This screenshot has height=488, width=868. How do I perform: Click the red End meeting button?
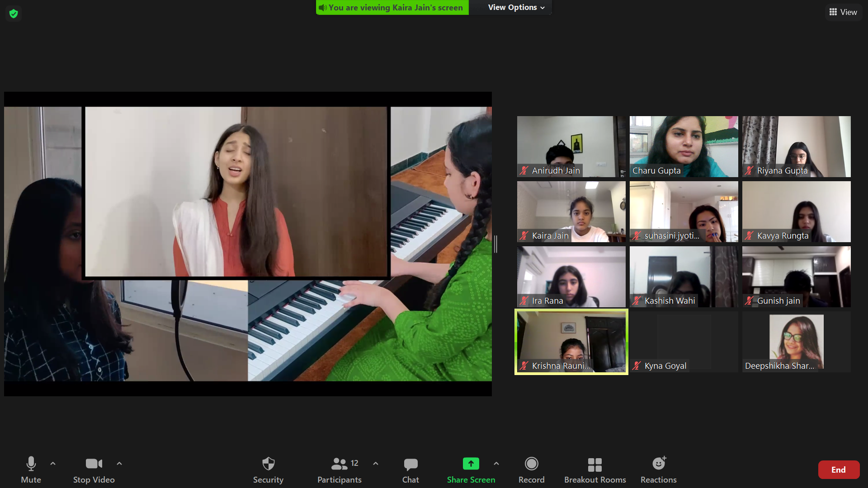838,470
